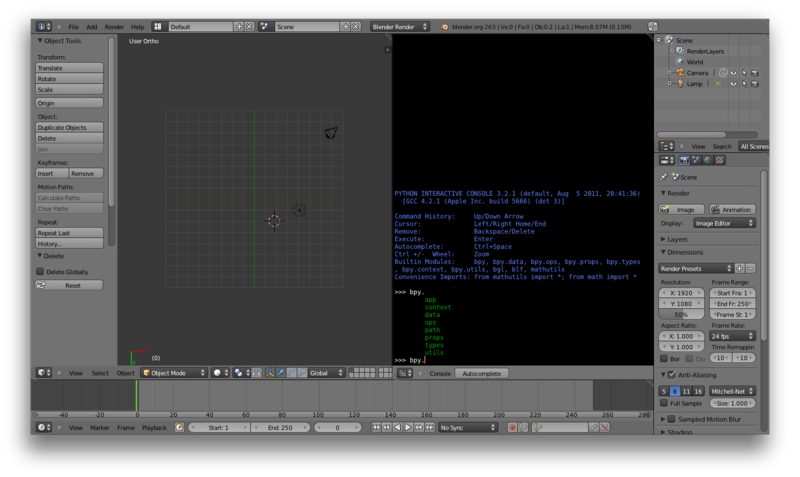Click the scene browse icon in header
Viewport: 800px width, 477px height.
264,27
